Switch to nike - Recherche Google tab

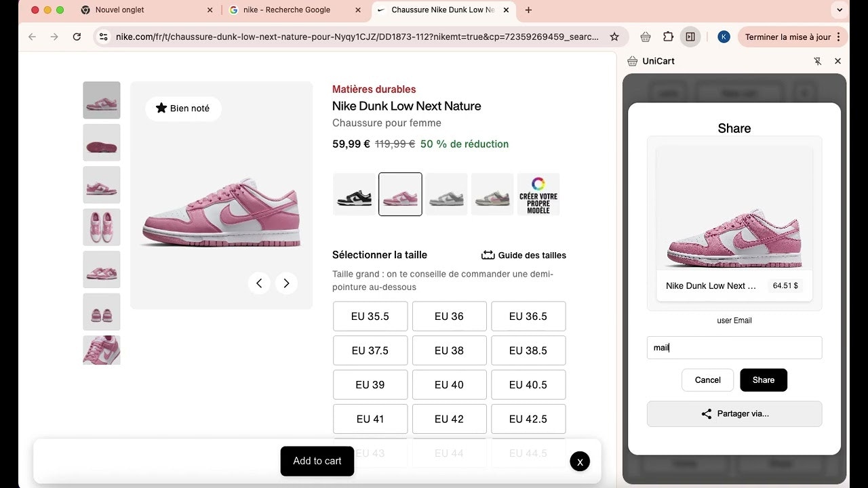pyautogui.click(x=295, y=10)
